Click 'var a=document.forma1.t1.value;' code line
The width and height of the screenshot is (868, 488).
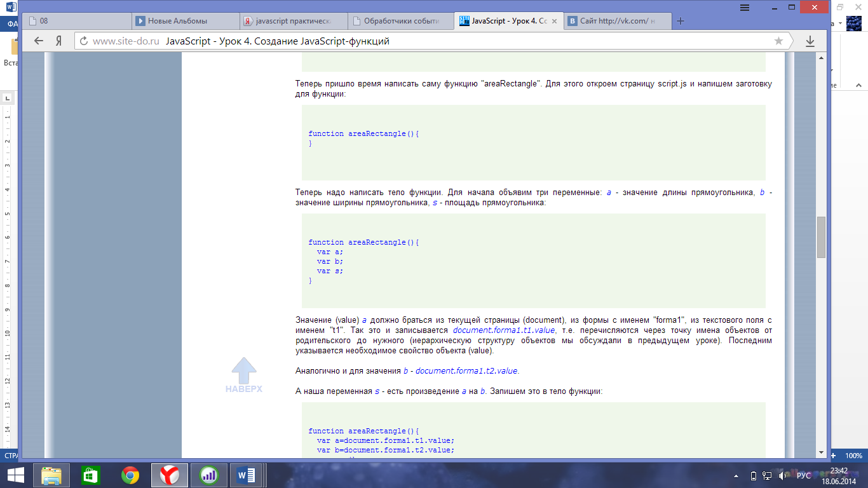pyautogui.click(x=386, y=440)
